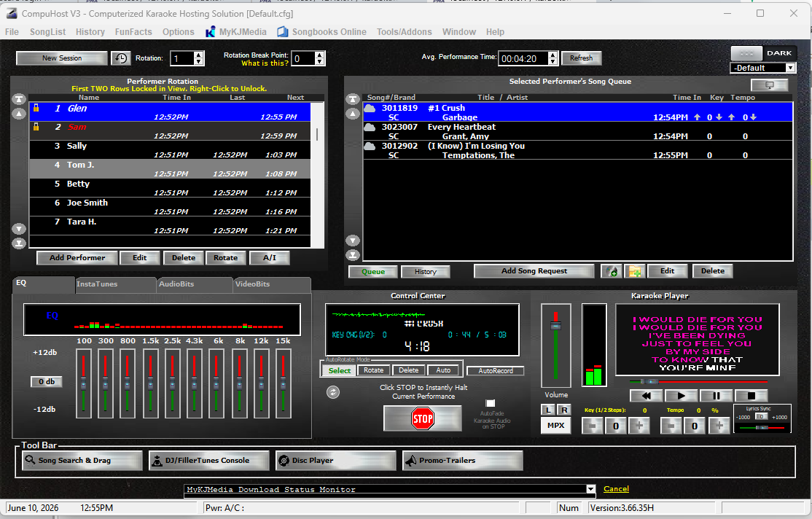Set AutoRotate mode to Rotate

click(x=373, y=370)
